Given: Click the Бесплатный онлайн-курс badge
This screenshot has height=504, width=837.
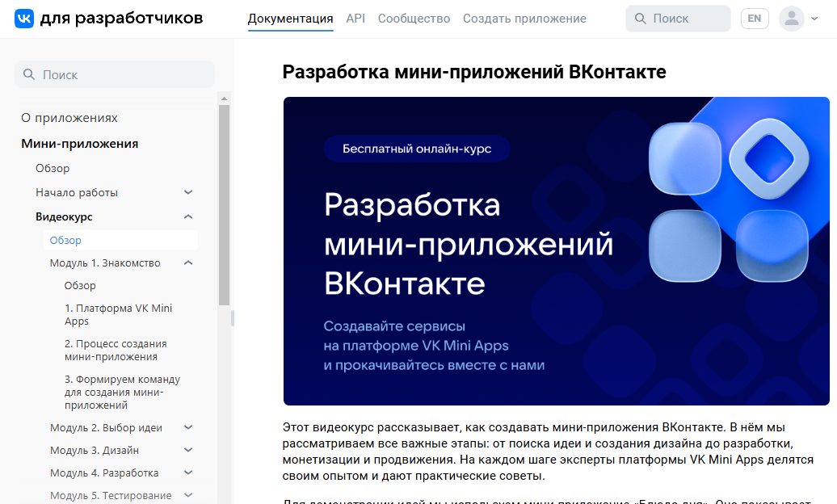Looking at the screenshot, I should click(x=417, y=149).
